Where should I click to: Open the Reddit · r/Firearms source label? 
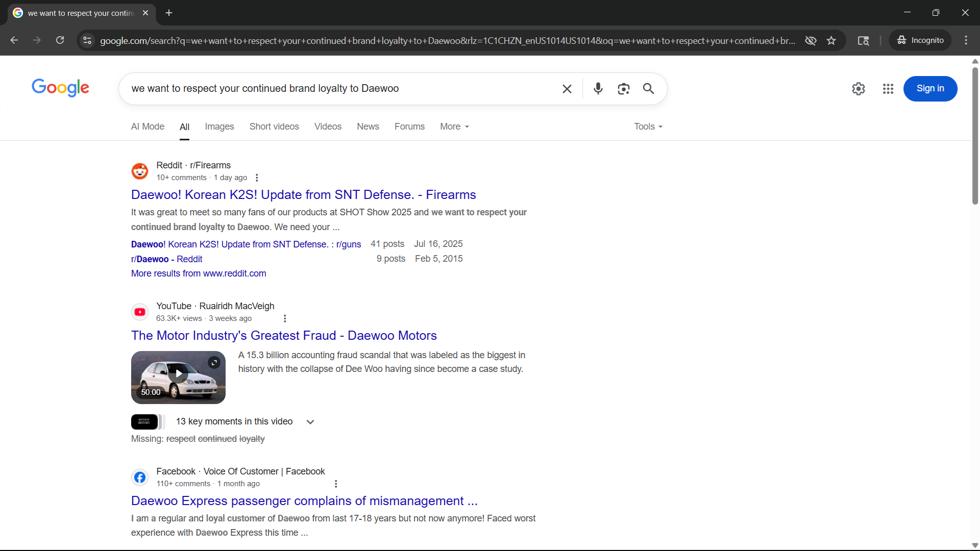pyautogui.click(x=193, y=165)
